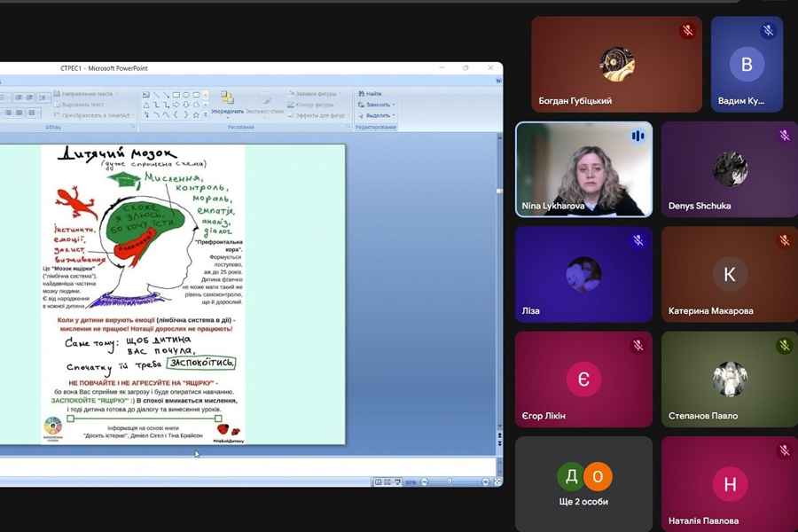Click fit slide to window icon
Viewport: 798px width, 532px height.
497,482
